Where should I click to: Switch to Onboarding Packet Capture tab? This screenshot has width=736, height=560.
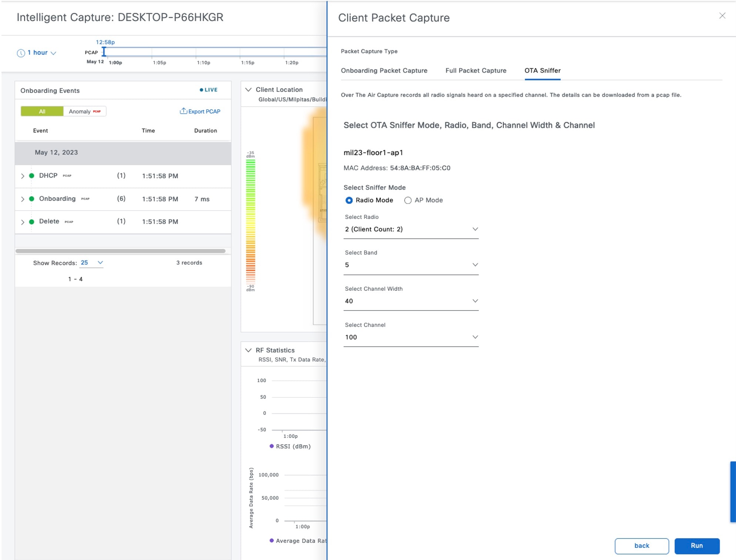click(x=384, y=70)
